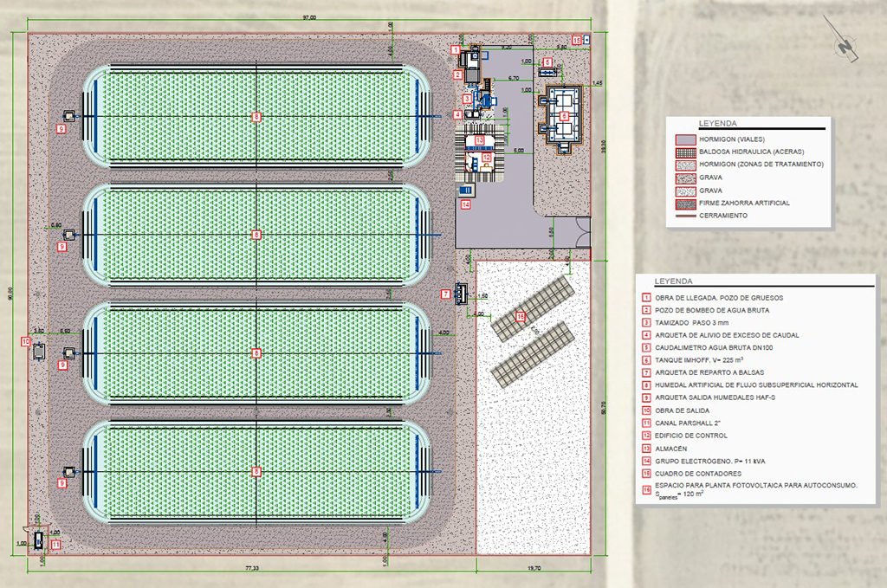Click marker 14 below the generator set drawing

pos(465,205)
